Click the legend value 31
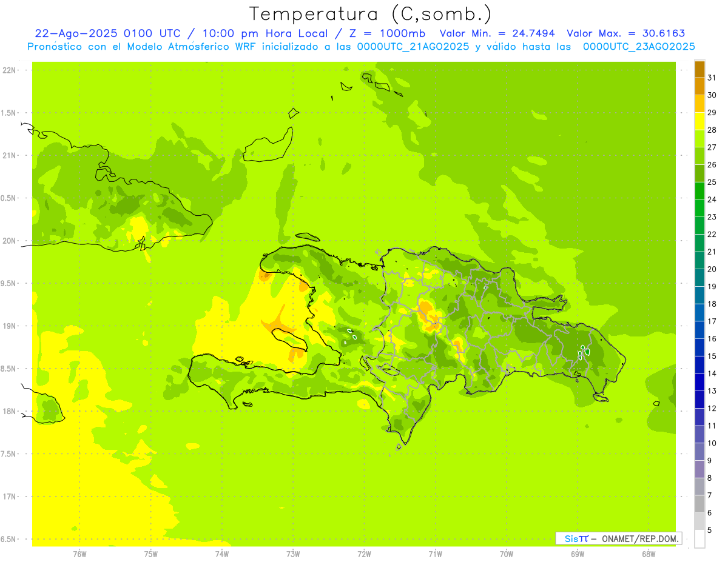The height and width of the screenshot is (562, 728). 712,78
